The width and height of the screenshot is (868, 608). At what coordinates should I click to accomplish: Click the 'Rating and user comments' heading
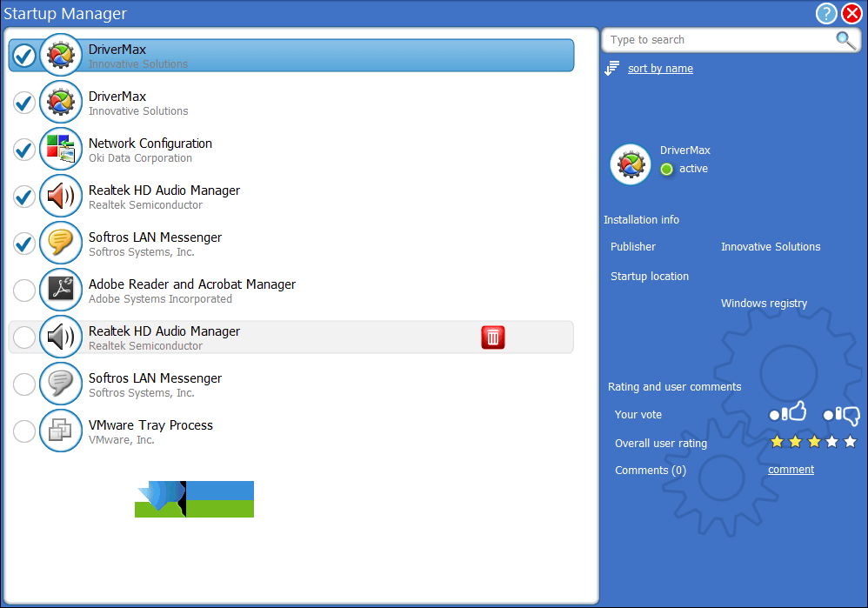coord(674,387)
